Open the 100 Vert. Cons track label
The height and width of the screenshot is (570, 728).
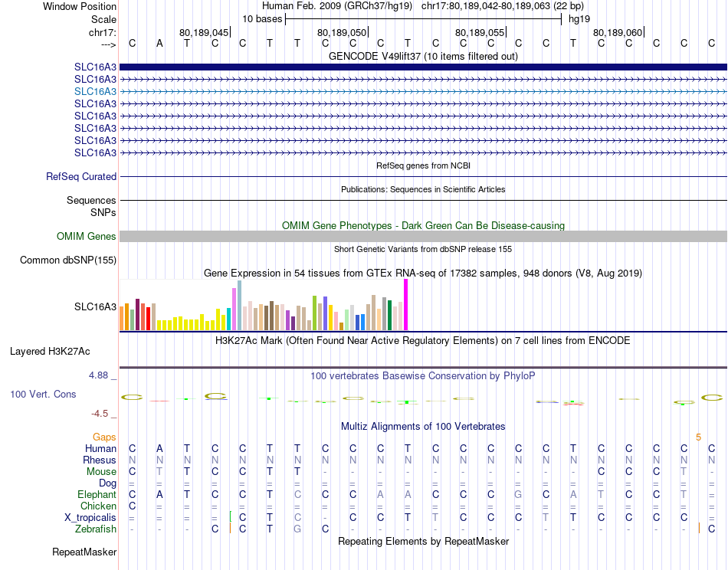tap(43, 394)
